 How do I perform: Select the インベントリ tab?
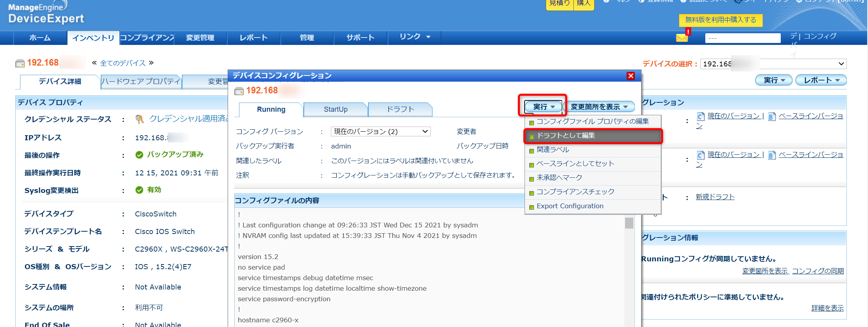[93, 38]
